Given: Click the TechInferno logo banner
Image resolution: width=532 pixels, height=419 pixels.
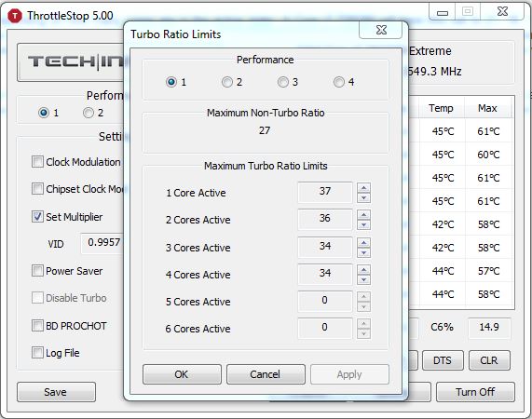Looking at the screenshot, I should 71,62.
